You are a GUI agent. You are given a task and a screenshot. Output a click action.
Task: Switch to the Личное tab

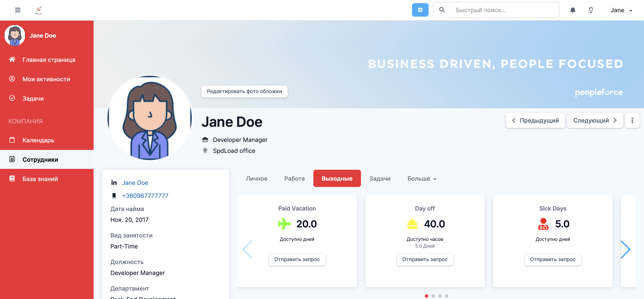pos(256,179)
